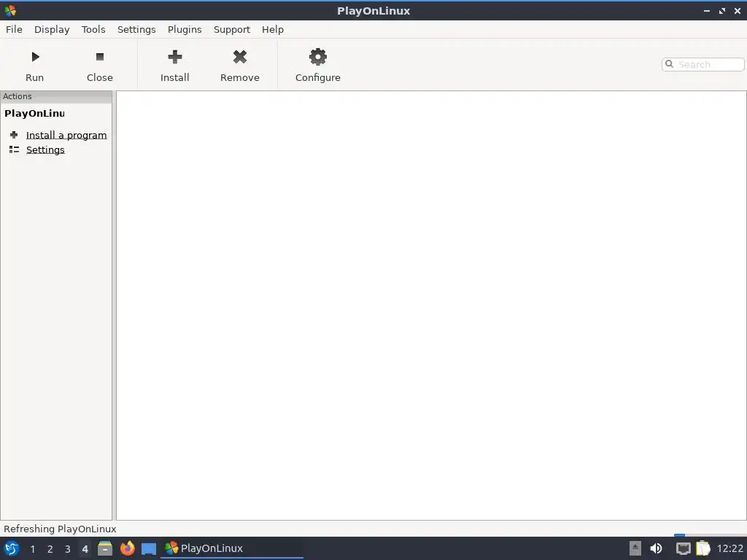Click the 12:22 clock in taskbar
The height and width of the screenshot is (560, 747).
729,548
